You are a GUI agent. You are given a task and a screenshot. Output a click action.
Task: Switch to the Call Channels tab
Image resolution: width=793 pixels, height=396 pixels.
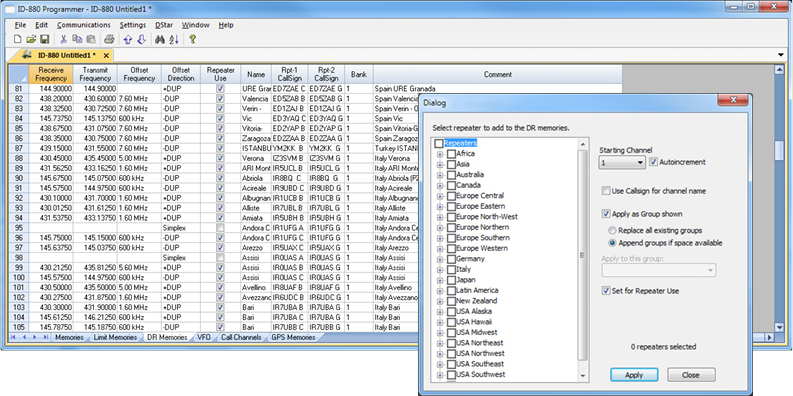[241, 337]
